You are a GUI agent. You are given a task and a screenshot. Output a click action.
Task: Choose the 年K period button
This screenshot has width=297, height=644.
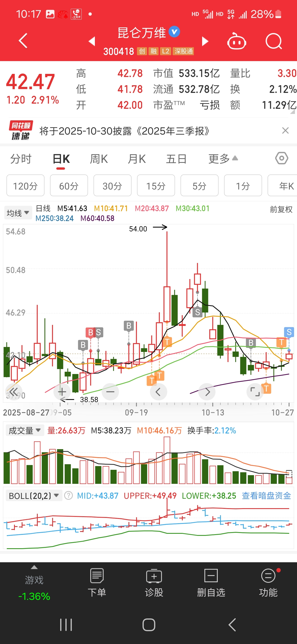pyautogui.click(x=283, y=186)
